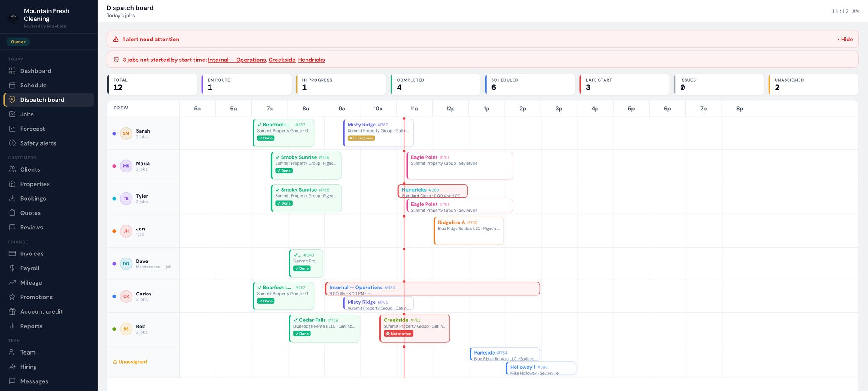This screenshot has height=391, width=868.
Task: Click the Bookings download icon
Action: [x=12, y=198]
